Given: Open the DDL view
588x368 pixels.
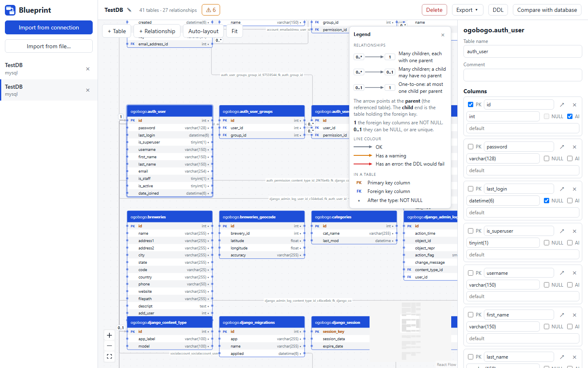Looking at the screenshot, I should (498, 10).
